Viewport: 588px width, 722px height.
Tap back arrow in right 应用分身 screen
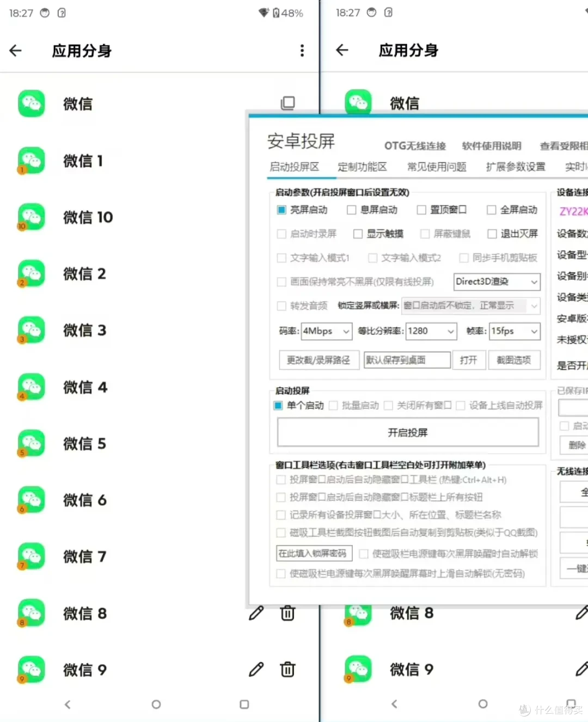[x=342, y=50]
